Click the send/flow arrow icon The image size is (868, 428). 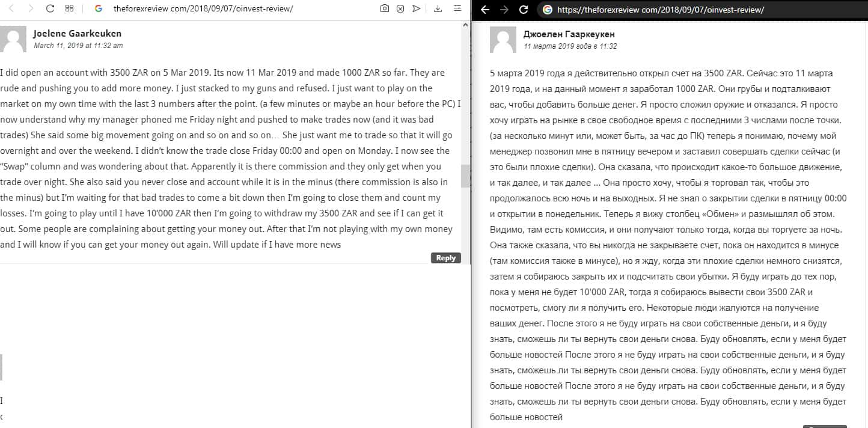pos(416,9)
